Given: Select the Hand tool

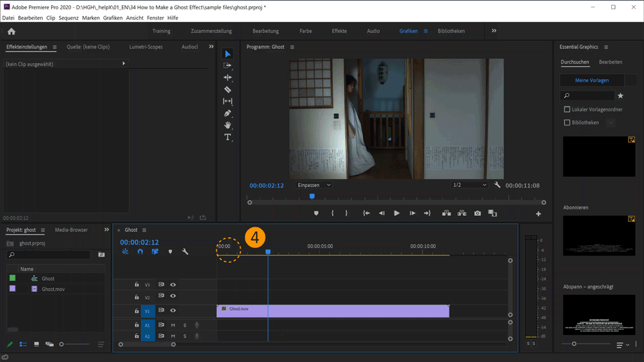Looking at the screenshot, I should [227, 125].
